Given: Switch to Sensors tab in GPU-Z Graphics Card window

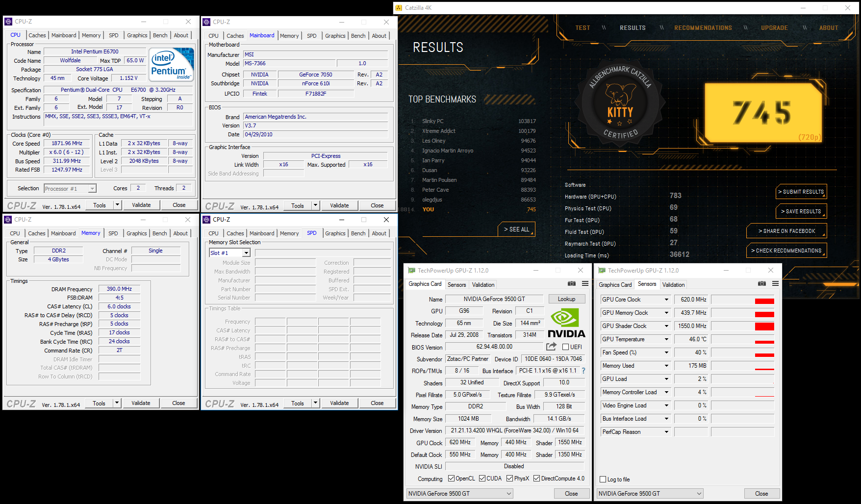Looking at the screenshot, I should pos(456,285).
